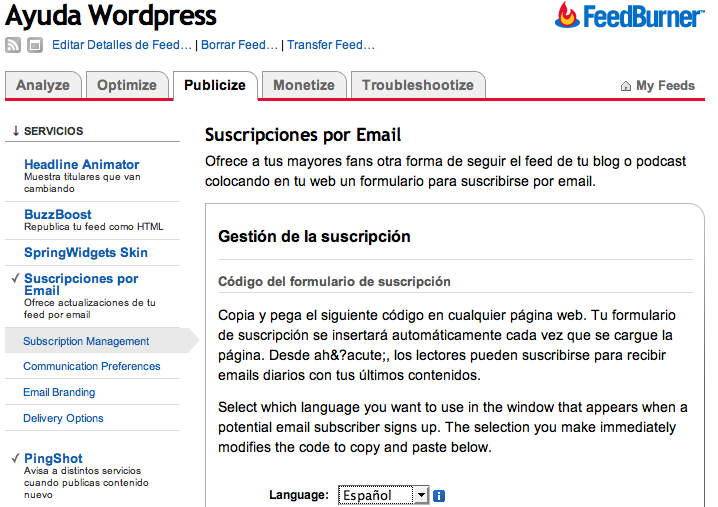Image resolution: width=718 pixels, height=507 pixels.
Task: Collapse the Servicios section arrow
Action: coord(16,131)
